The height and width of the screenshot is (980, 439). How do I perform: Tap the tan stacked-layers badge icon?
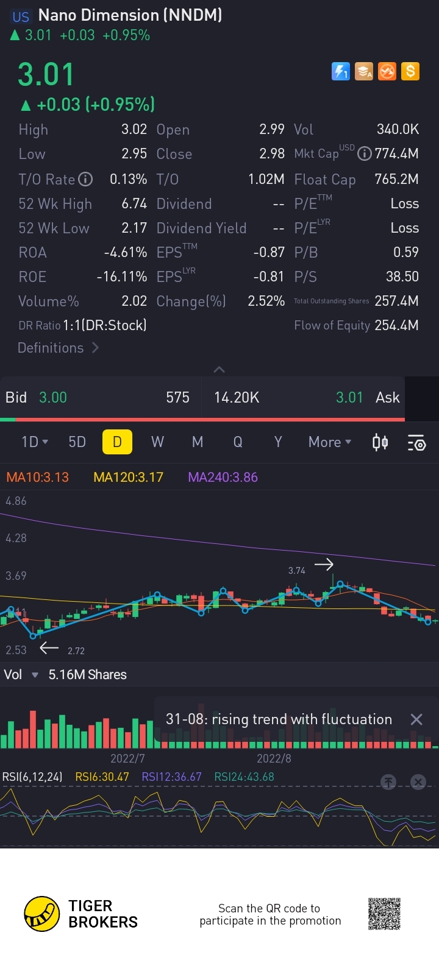(x=364, y=71)
